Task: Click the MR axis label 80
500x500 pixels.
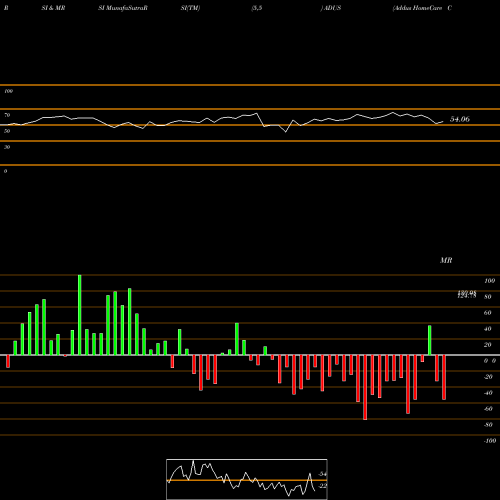Action: 488,297
